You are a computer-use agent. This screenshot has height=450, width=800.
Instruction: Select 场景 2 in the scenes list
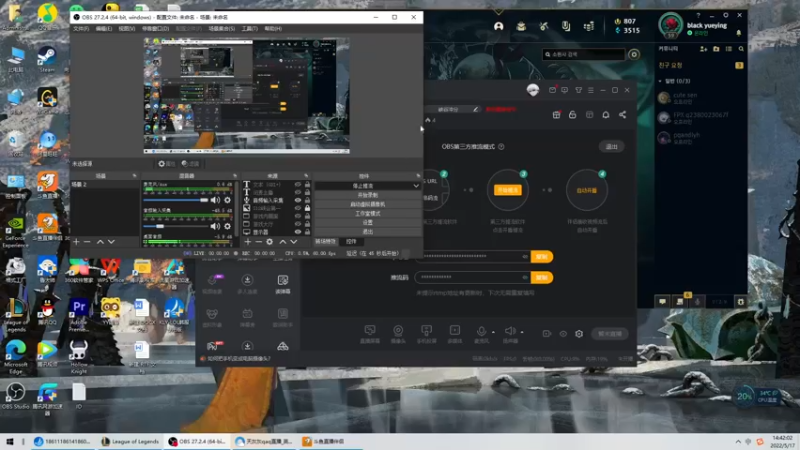click(105, 184)
